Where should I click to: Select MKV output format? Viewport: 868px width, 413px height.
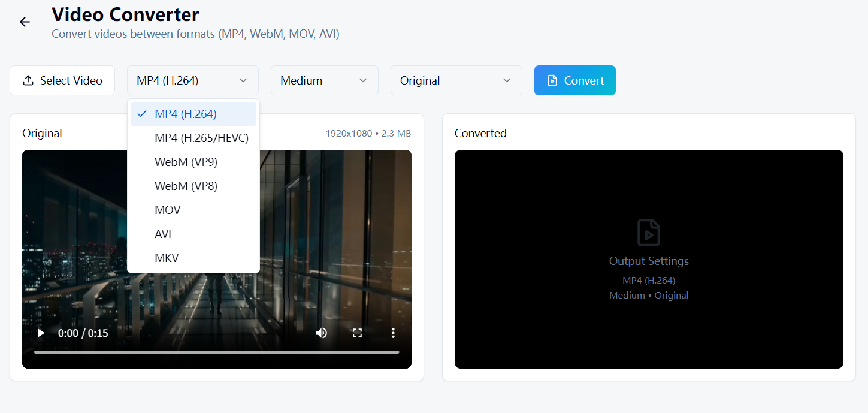[193, 258]
